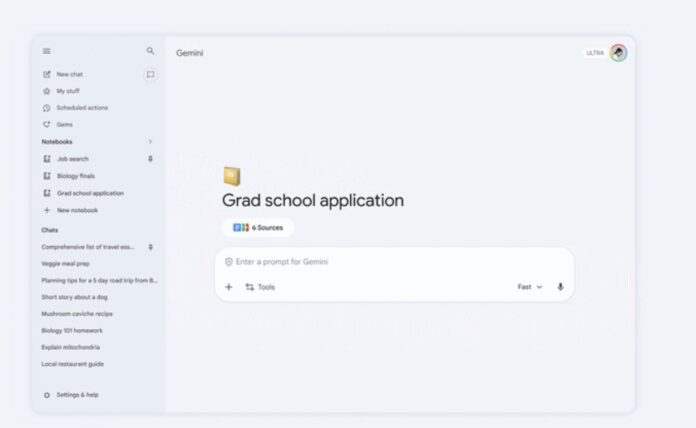Viewport: 696px width, 428px height.
Task: Open the Veggie meal prep chat
Action: [66, 264]
